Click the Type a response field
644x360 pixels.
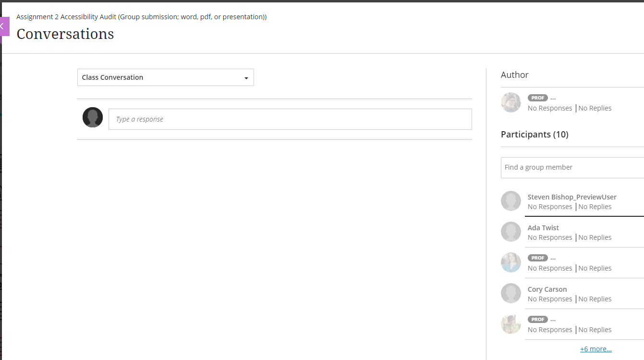[290, 119]
